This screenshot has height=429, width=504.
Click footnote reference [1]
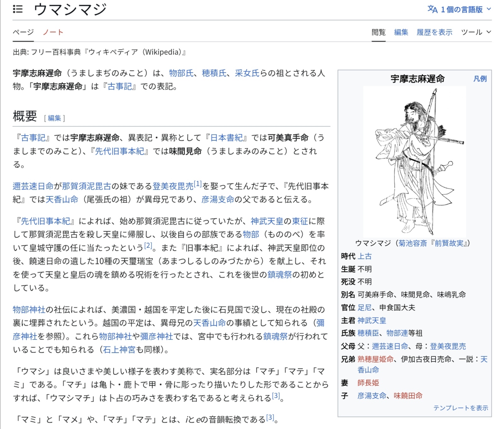[x=198, y=184]
